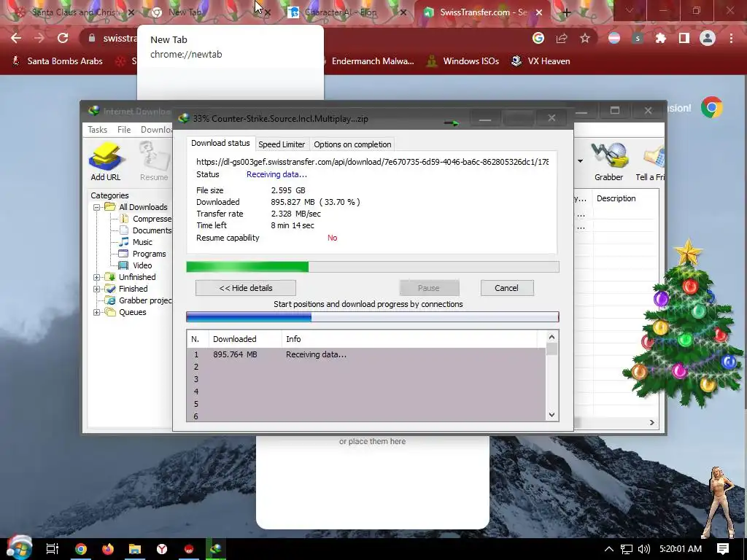
Task: Bookmark this page with the star
Action: point(585,38)
